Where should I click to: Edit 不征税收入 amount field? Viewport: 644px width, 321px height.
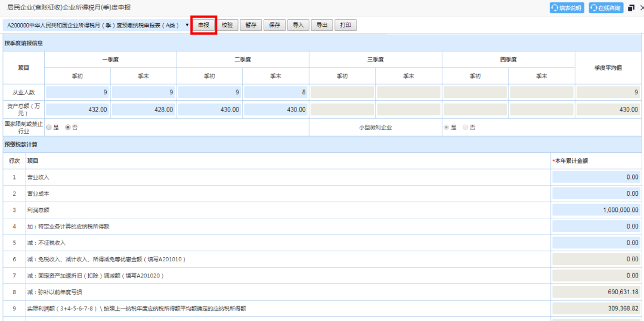(596, 243)
